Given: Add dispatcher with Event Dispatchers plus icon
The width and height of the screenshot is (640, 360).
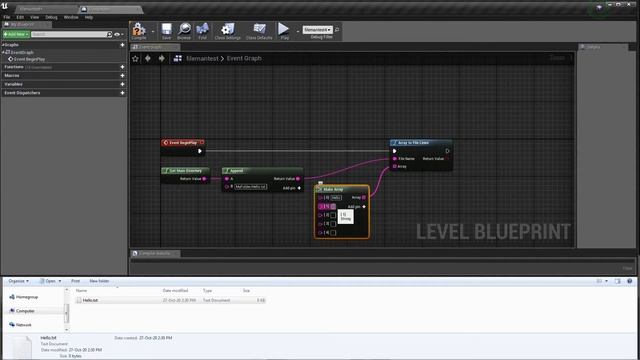Looking at the screenshot, I should click(122, 93).
